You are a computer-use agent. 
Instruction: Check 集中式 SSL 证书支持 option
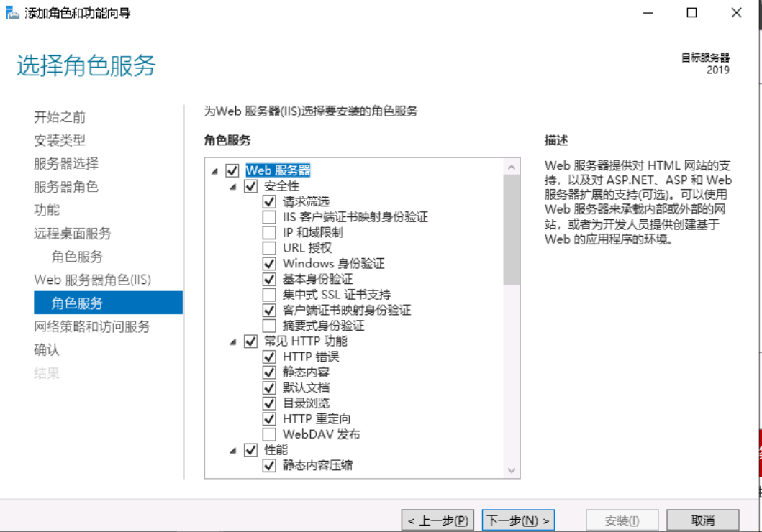[269, 295]
